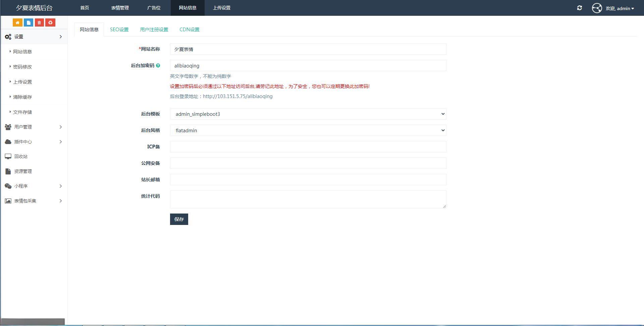Click the WeChat icon beside 小程序
This screenshot has width=644, height=326.
tap(8, 186)
